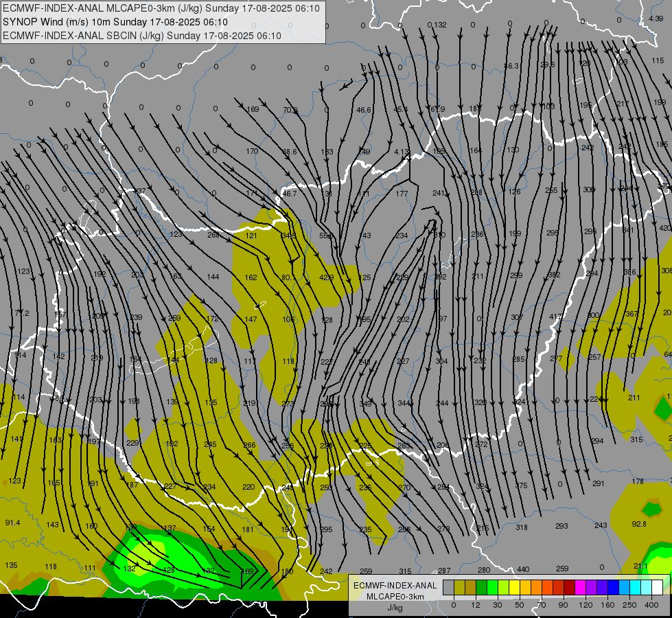Click the map value 4.39
The height and width of the screenshot is (618, 672).
point(656,19)
